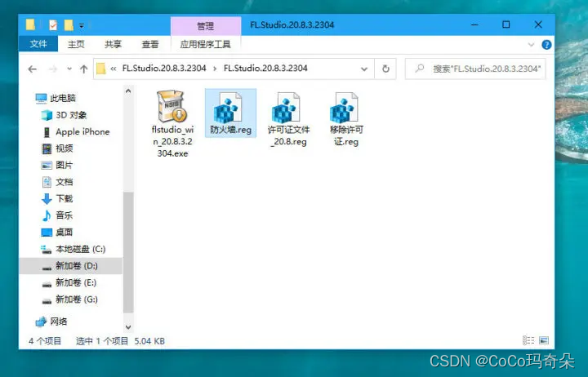Open the recent locations dropdown arrow
Image resolution: width=588 pixels, height=377 pixels.
pyautogui.click(x=69, y=69)
